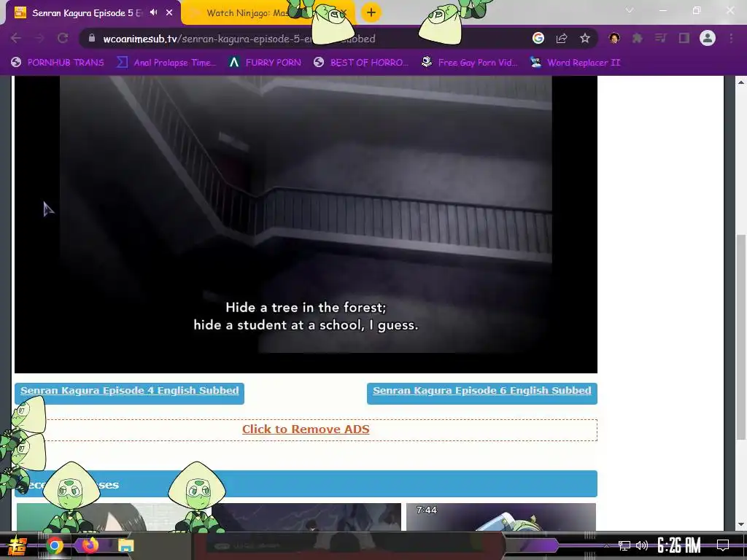Open File Explorer from taskbar
This screenshot has height=560, width=747.
125,545
